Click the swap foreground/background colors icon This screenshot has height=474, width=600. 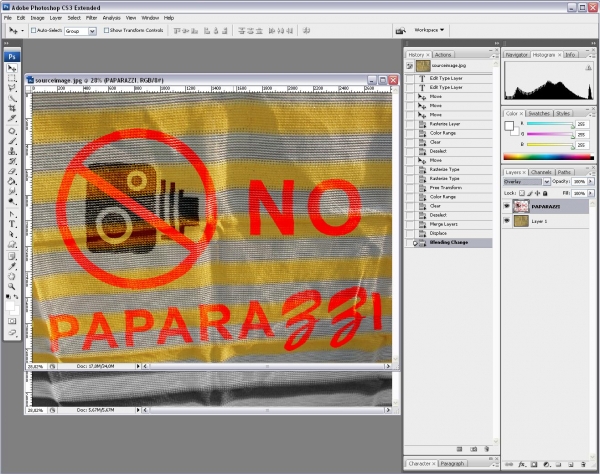point(16,296)
